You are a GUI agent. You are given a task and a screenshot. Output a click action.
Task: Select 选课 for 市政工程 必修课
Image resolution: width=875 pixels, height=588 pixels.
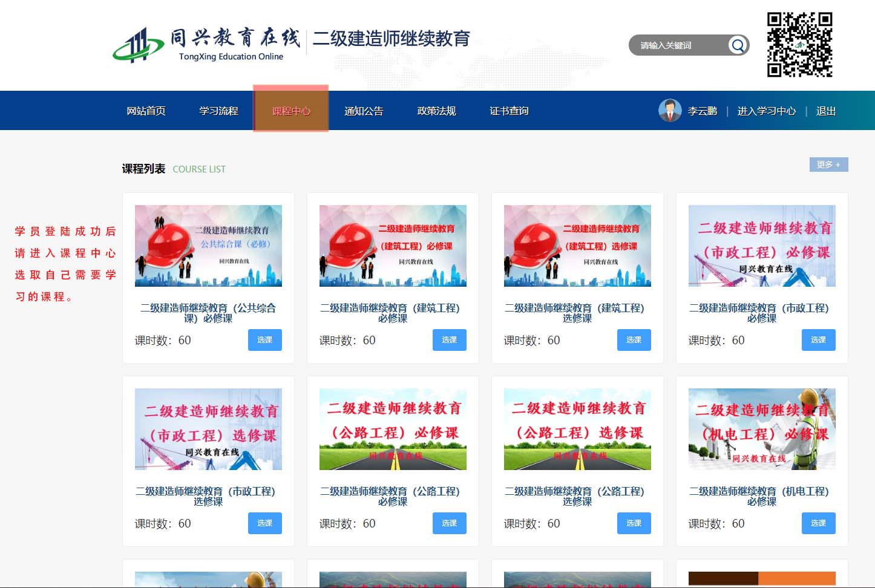pos(819,340)
